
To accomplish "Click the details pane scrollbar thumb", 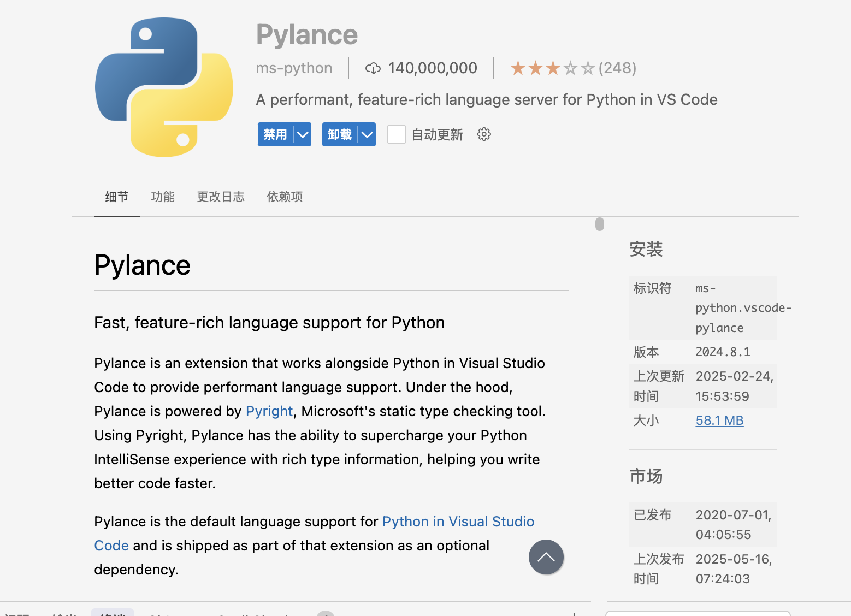I will (x=600, y=224).
